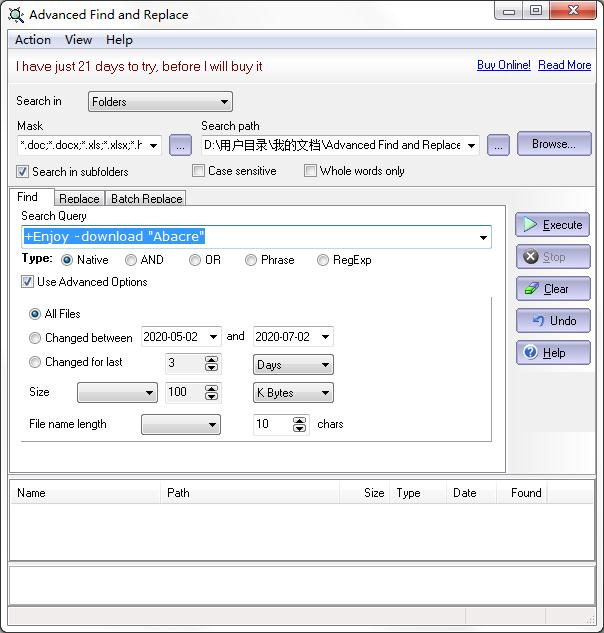Open Help using the question mark button

pyautogui.click(x=552, y=353)
